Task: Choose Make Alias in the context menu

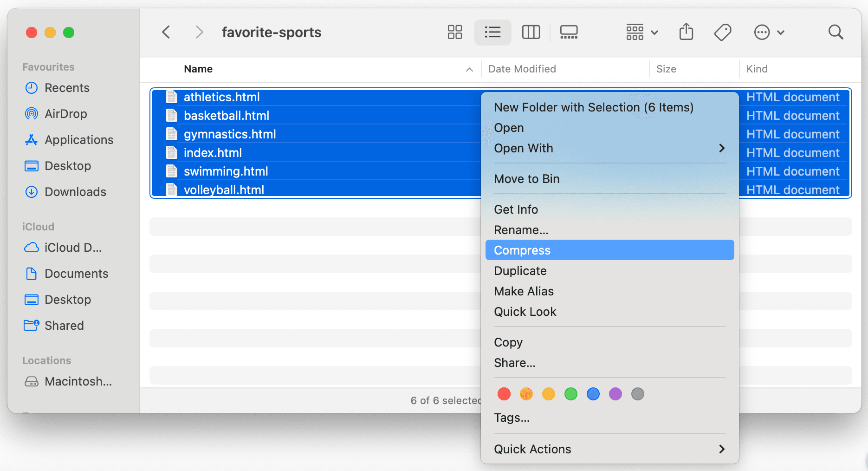Action: (609, 291)
